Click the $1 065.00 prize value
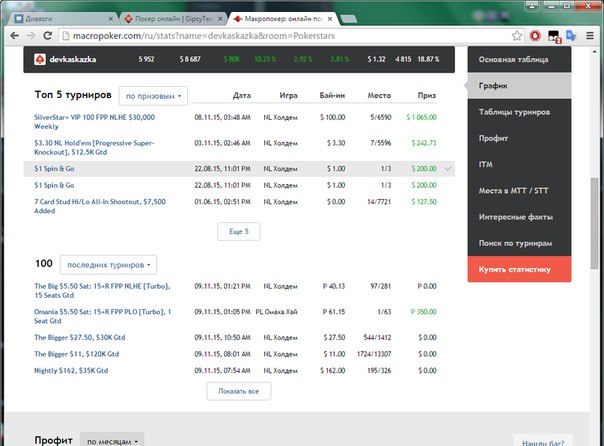Viewport: 604px width, 446px height. [421, 117]
